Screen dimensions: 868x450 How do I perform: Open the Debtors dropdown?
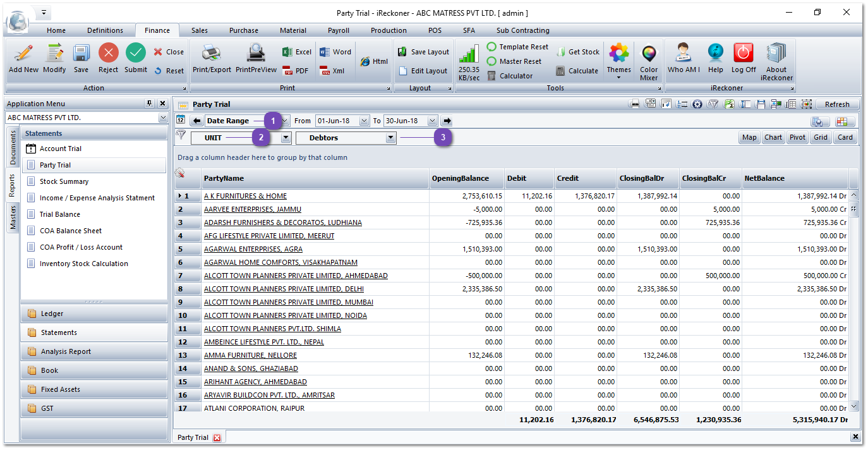tap(390, 137)
